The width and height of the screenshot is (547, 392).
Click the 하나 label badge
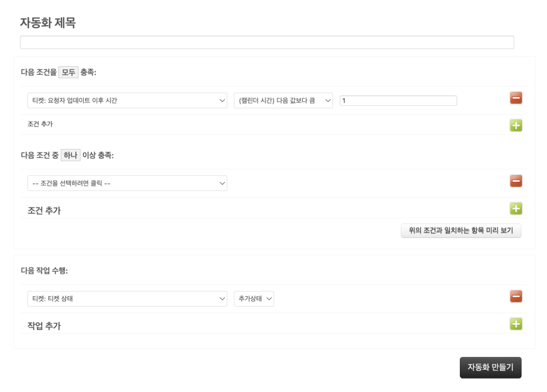71,155
